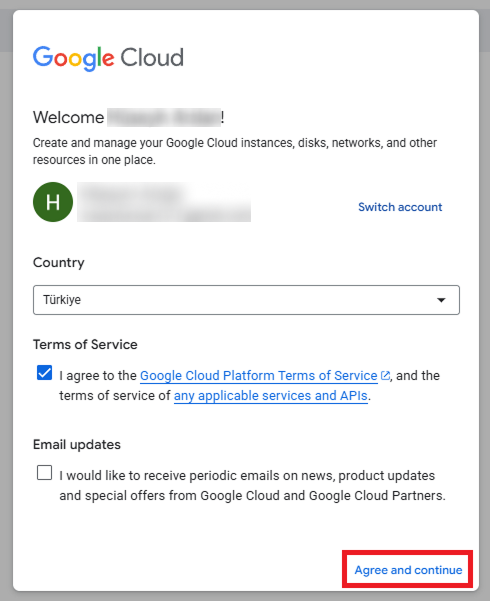
Task: Click the Welcome heading text
Action: click(68, 117)
